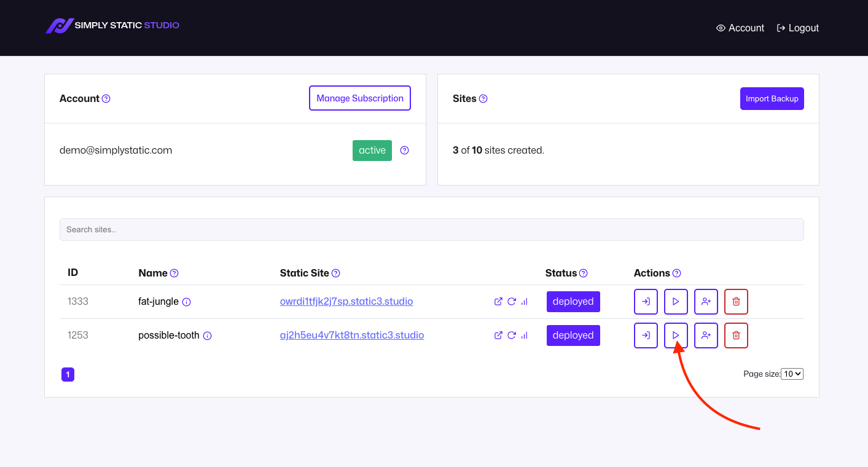
Task: Open the Page size dropdown
Action: pyautogui.click(x=792, y=374)
